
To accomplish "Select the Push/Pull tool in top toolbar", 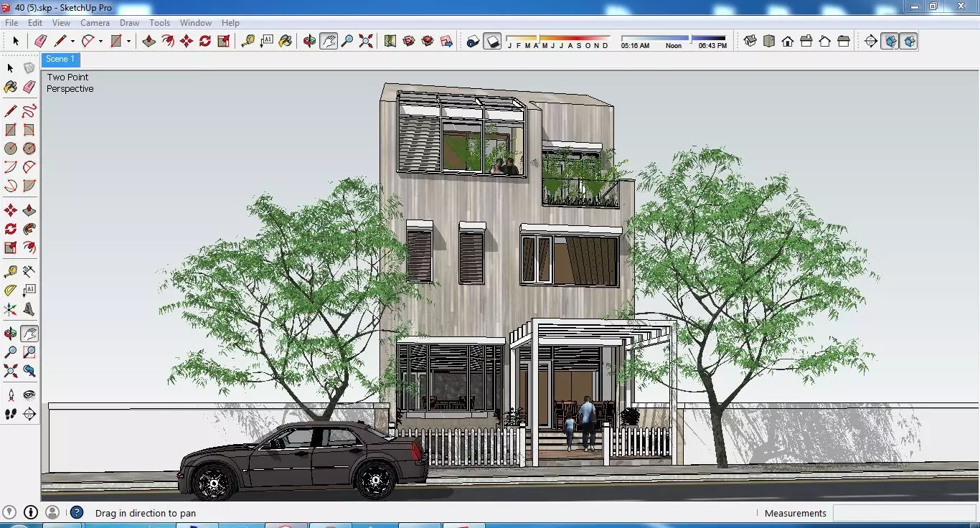I will coord(149,41).
